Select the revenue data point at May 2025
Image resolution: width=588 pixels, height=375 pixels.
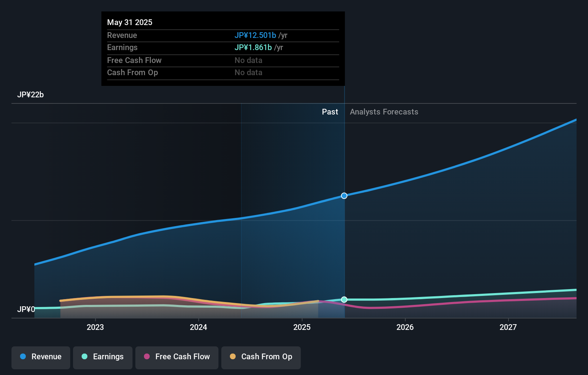[x=344, y=196]
